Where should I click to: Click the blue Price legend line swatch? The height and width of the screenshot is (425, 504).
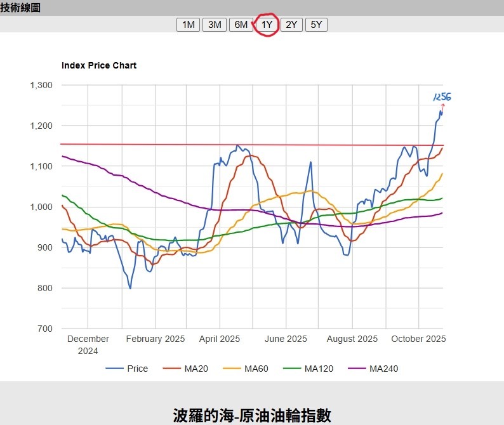click(114, 369)
